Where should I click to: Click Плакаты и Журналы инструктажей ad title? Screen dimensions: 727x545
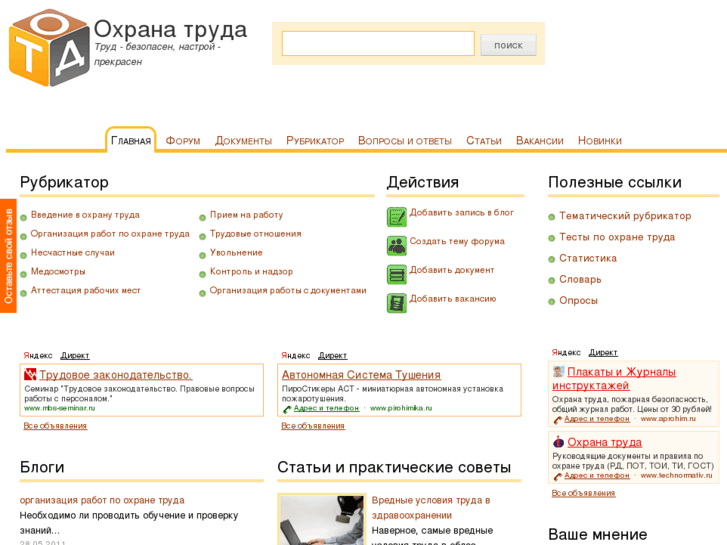pos(614,378)
